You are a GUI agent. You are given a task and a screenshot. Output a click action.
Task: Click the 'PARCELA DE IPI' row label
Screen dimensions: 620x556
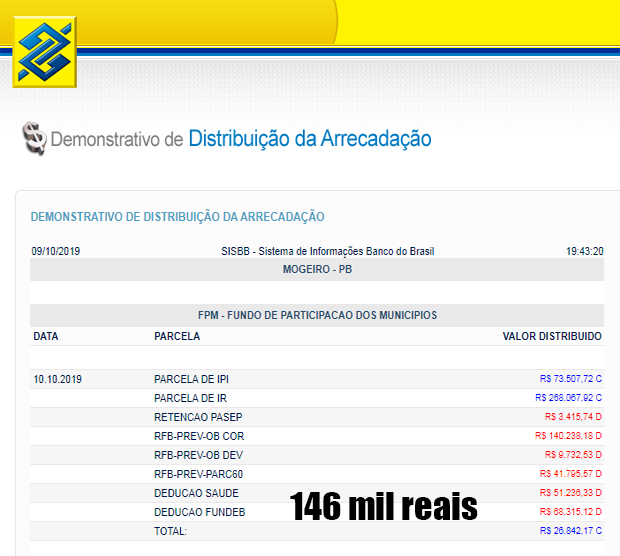191,379
